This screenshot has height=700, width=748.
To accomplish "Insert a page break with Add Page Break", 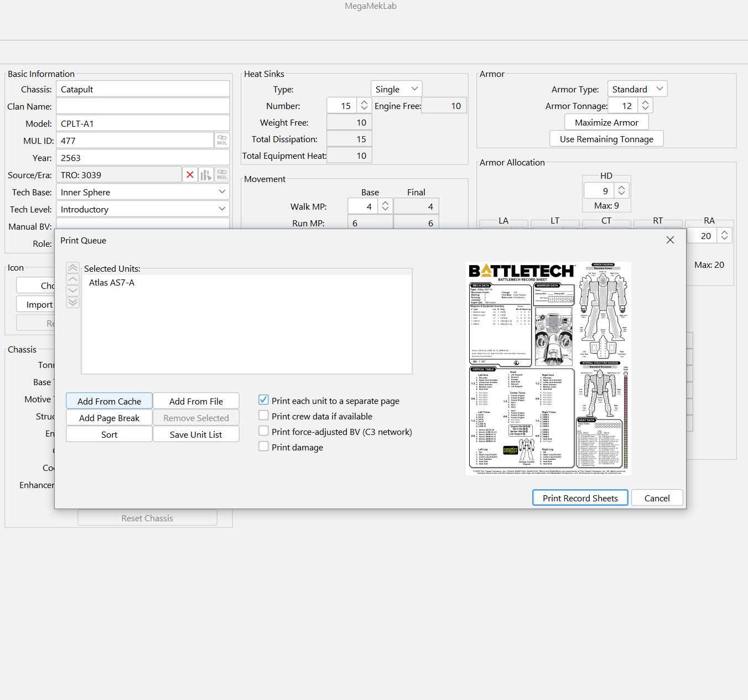I will (x=109, y=418).
